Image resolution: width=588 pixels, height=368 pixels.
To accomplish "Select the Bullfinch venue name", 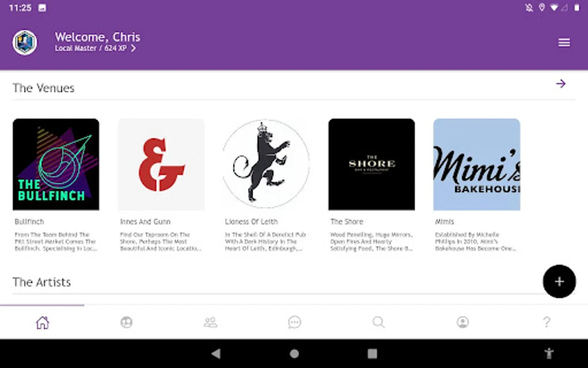I will click(29, 222).
